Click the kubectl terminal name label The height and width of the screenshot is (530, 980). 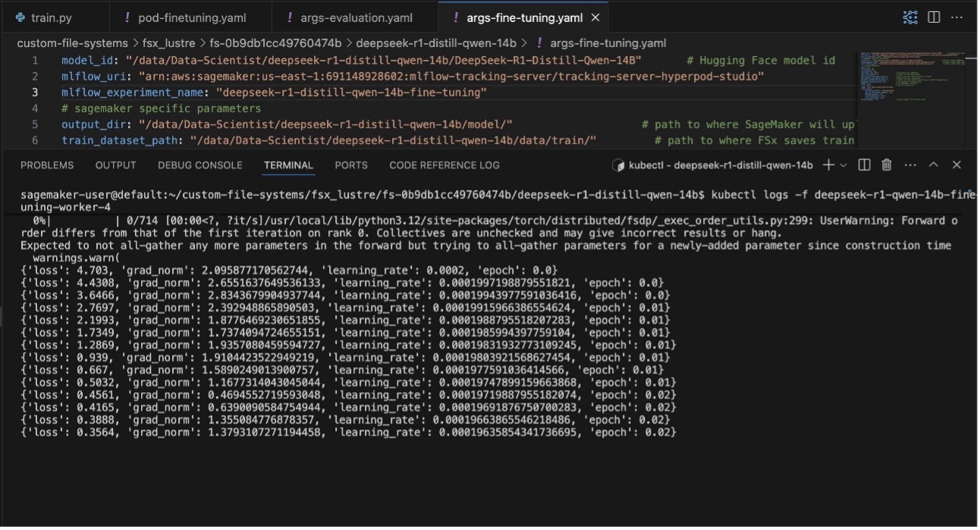tap(721, 165)
